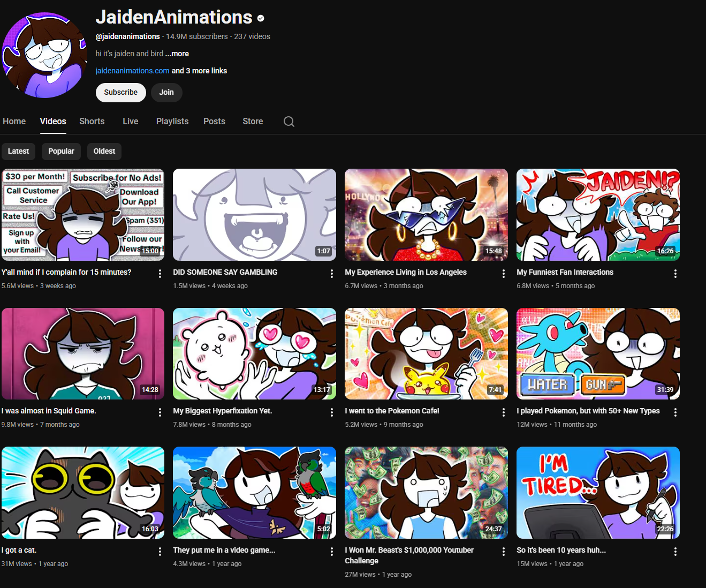Play the parrots video game thumbnail
Screen dimensions: 706x588
[255, 493]
